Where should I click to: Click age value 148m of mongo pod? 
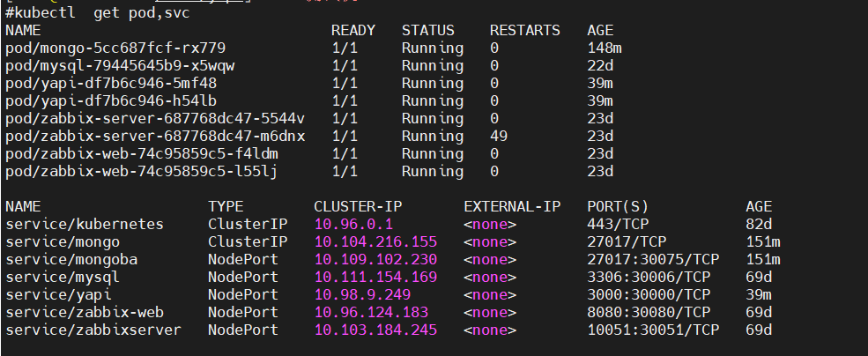coord(605,48)
